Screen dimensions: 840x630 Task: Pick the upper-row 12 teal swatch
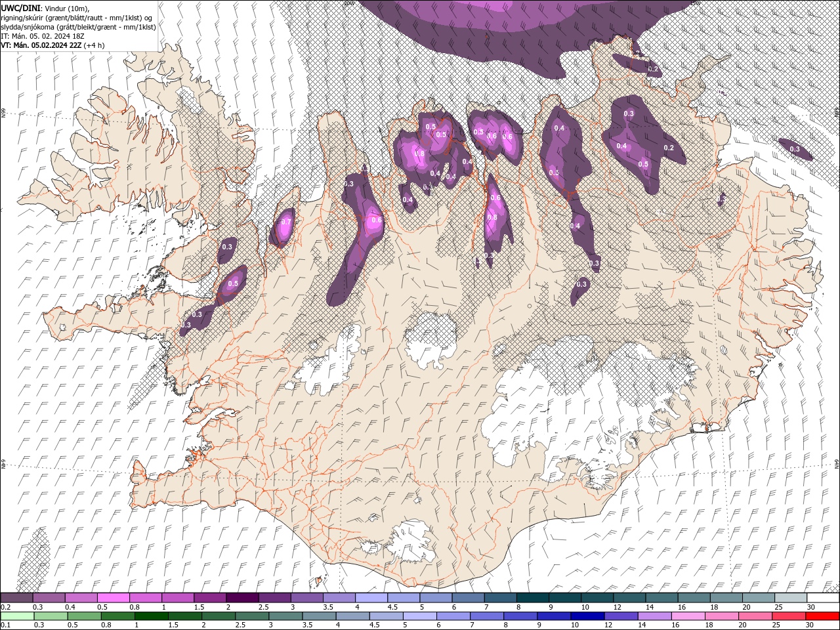[x=629, y=598]
